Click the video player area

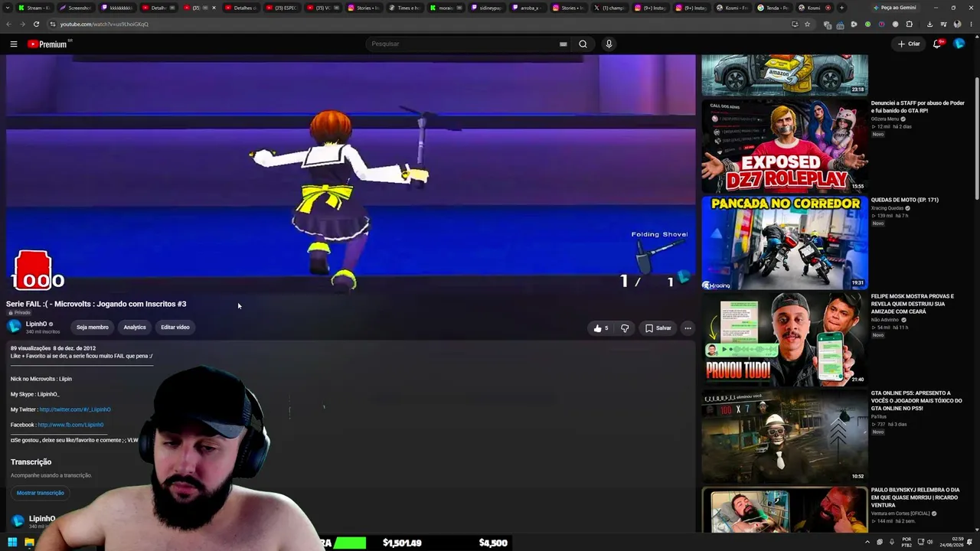[x=351, y=174]
